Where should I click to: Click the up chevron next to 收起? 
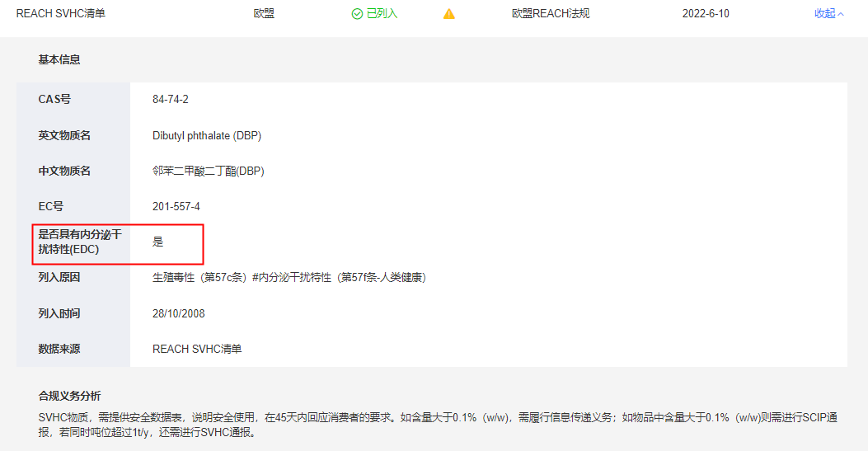pos(841,14)
